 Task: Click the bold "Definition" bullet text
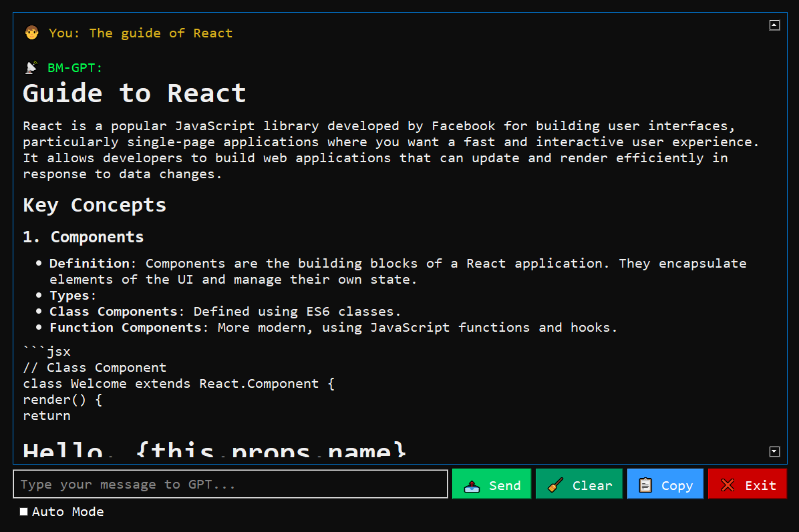[x=90, y=263]
